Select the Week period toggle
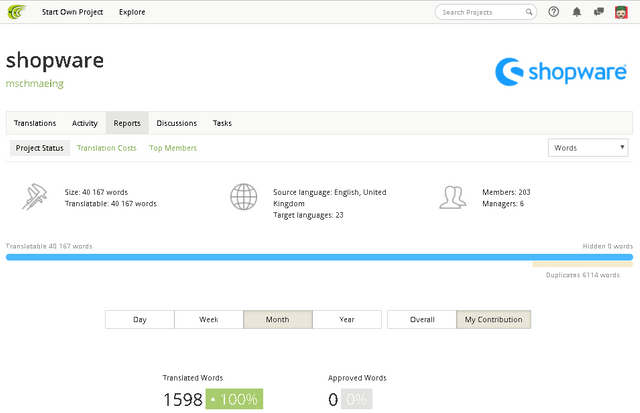The height and width of the screenshot is (413, 640). (x=209, y=320)
